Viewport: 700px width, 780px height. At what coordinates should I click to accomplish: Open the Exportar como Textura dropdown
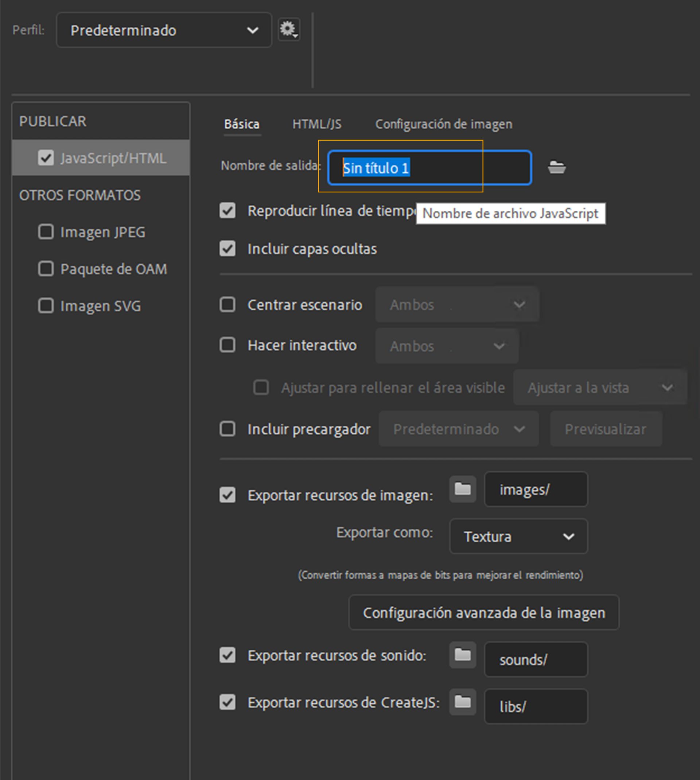(x=518, y=537)
